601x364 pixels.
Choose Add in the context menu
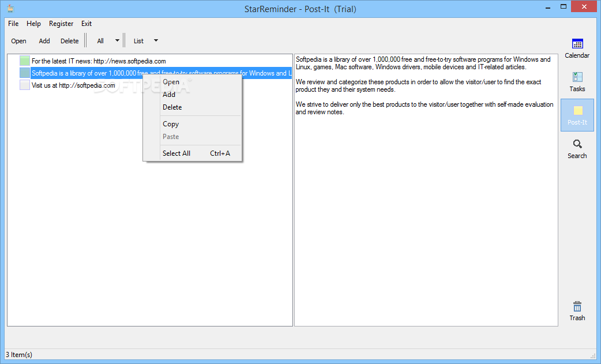point(193,94)
